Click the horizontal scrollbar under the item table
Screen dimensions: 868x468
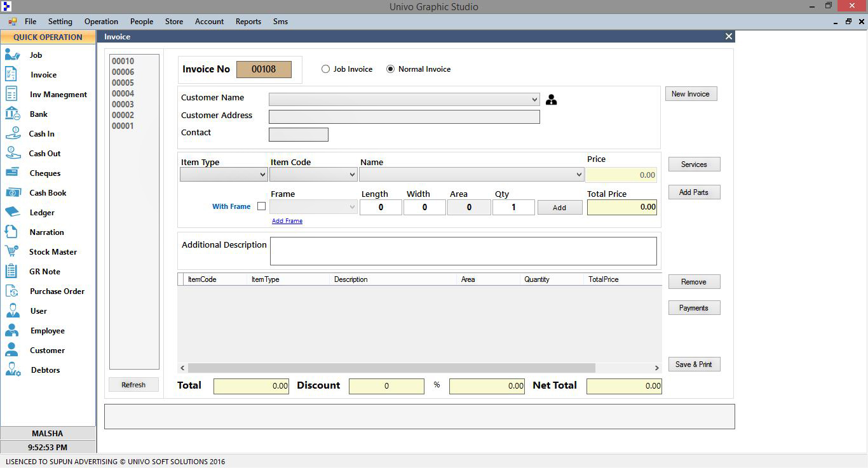(x=391, y=368)
